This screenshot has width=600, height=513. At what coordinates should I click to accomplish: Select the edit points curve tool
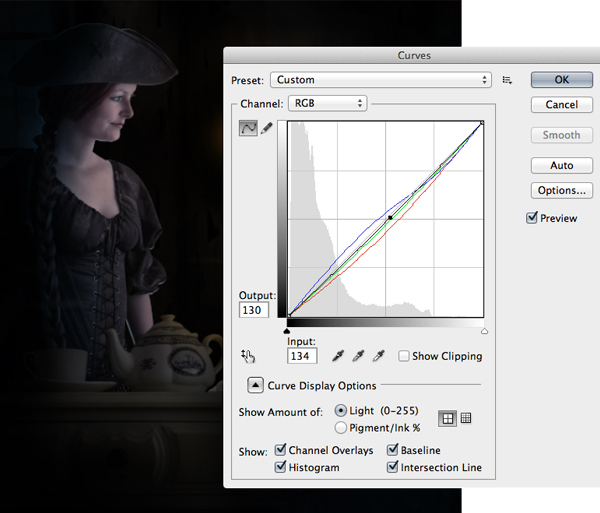[248, 128]
